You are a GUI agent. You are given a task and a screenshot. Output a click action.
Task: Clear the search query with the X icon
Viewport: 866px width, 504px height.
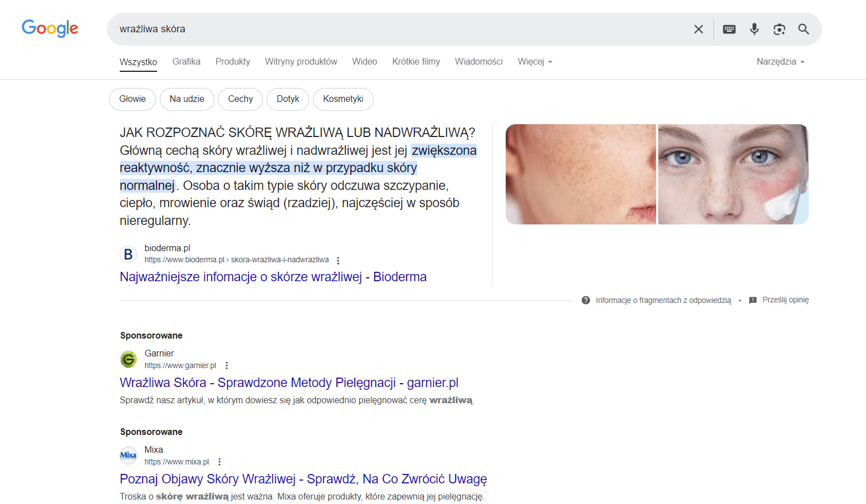point(698,29)
